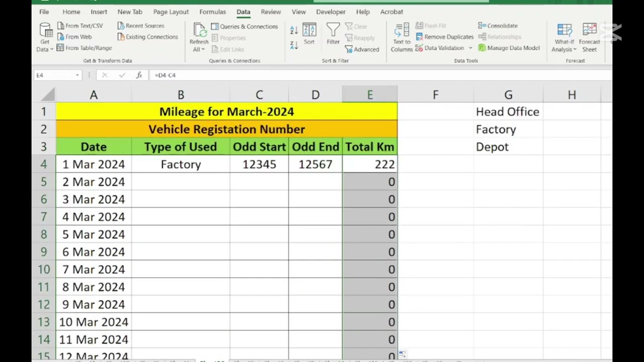
Task: Click cell containing 'Factory' in column B
Action: [181, 164]
